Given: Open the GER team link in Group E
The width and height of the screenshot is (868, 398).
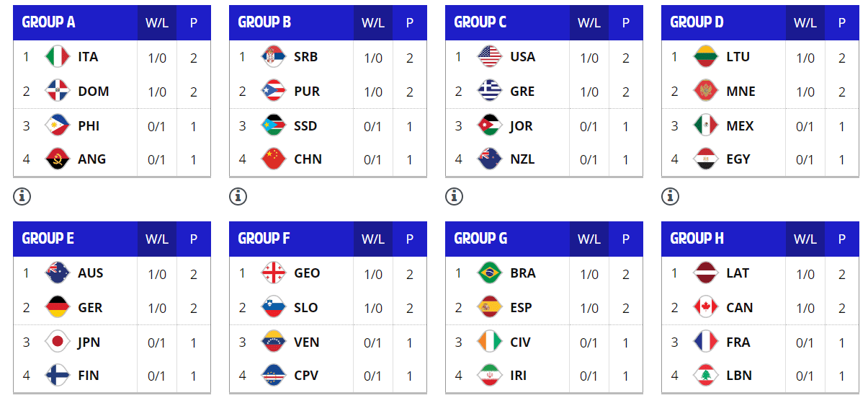Looking at the screenshot, I should (90, 308).
